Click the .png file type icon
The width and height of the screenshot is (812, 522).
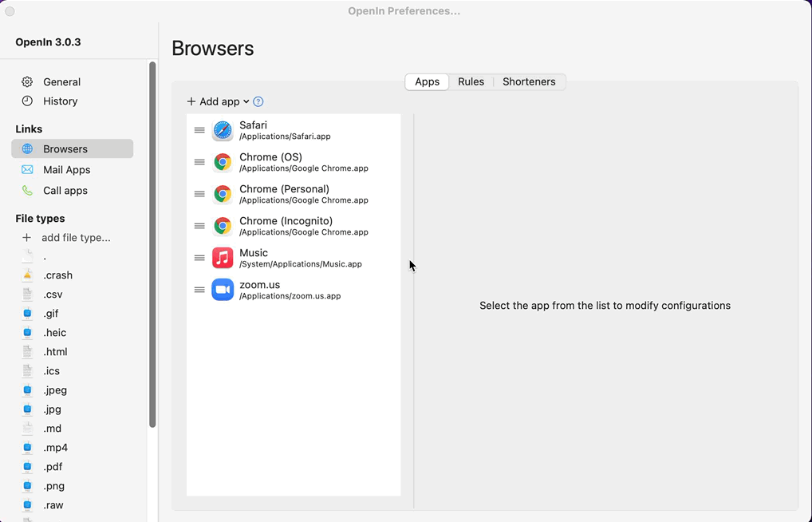tap(27, 486)
